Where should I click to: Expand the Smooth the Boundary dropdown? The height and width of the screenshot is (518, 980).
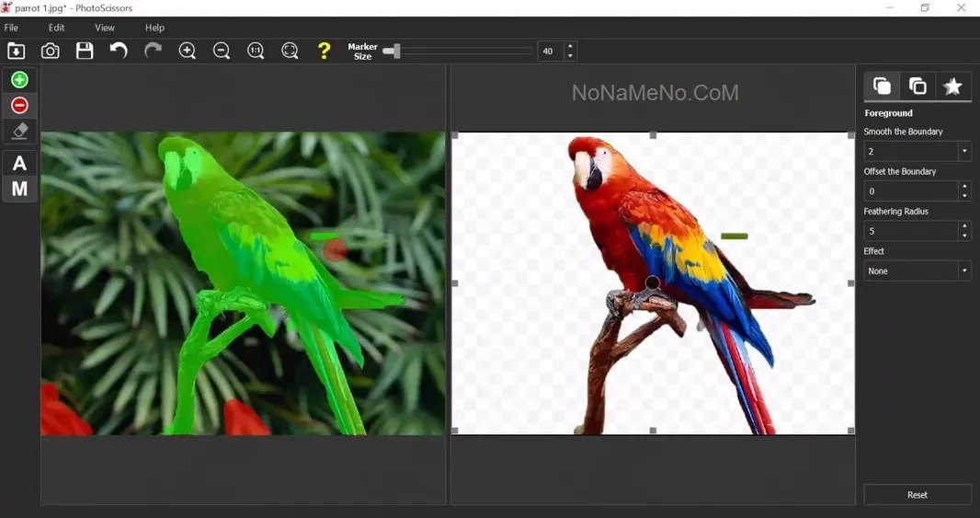click(x=963, y=152)
